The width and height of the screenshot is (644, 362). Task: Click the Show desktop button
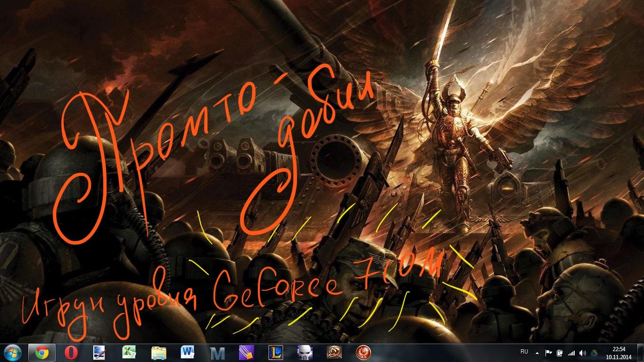[x=640, y=353]
